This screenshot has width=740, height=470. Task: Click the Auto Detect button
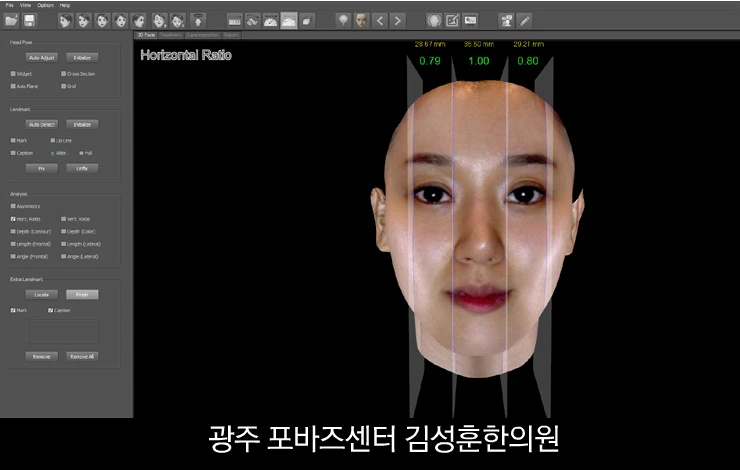42,125
